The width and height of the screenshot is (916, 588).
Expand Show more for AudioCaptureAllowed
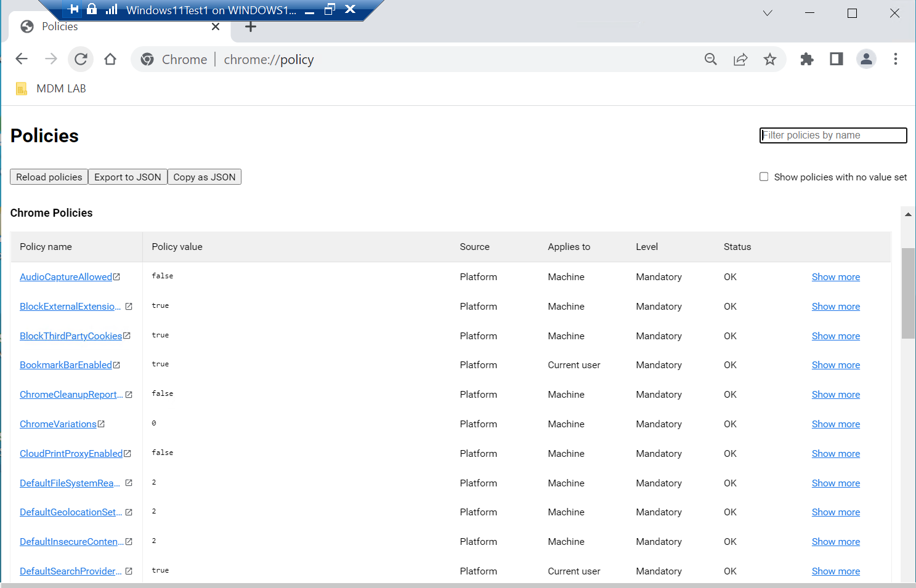836,277
